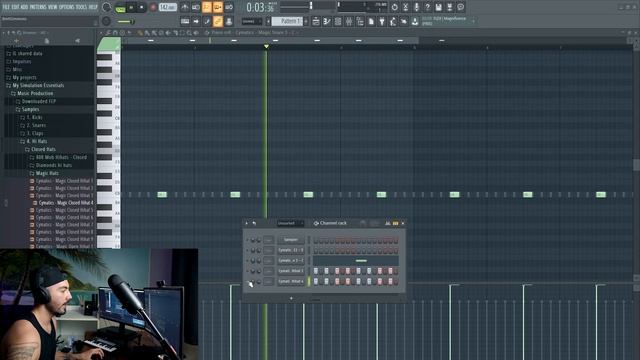Click the microphone audio editor icon
The width and height of the screenshot is (640, 360).
tap(416, 7)
